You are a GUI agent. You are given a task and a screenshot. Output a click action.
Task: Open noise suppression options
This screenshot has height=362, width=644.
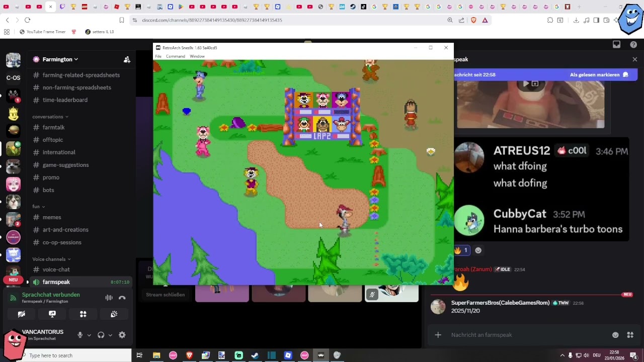109,298
